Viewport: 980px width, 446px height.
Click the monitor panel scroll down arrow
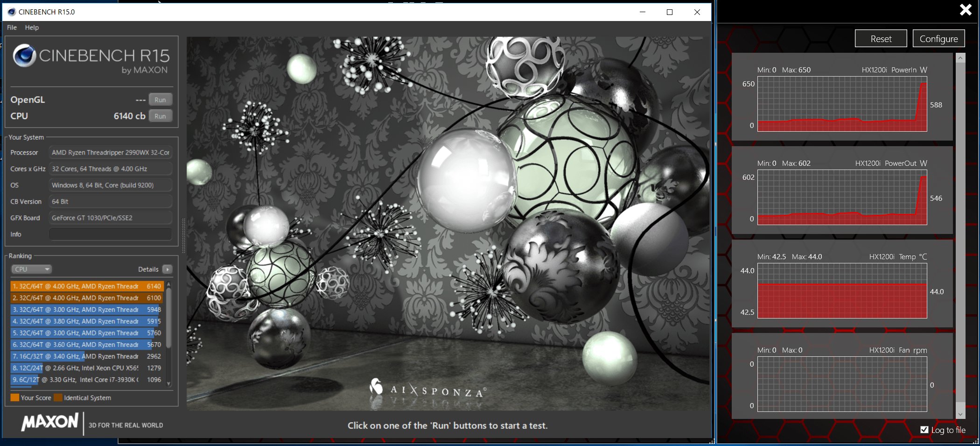click(960, 414)
